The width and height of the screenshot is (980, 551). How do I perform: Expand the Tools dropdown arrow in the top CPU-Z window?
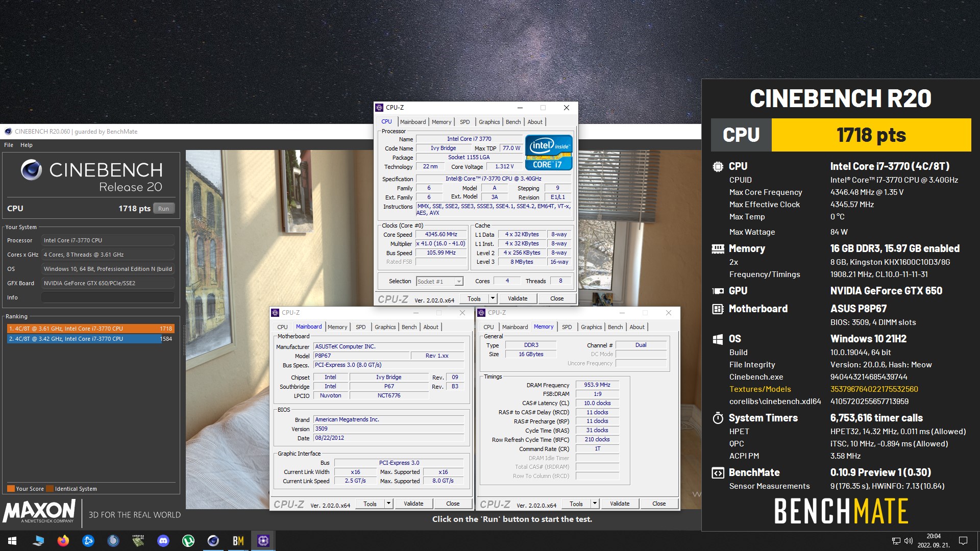[493, 298]
